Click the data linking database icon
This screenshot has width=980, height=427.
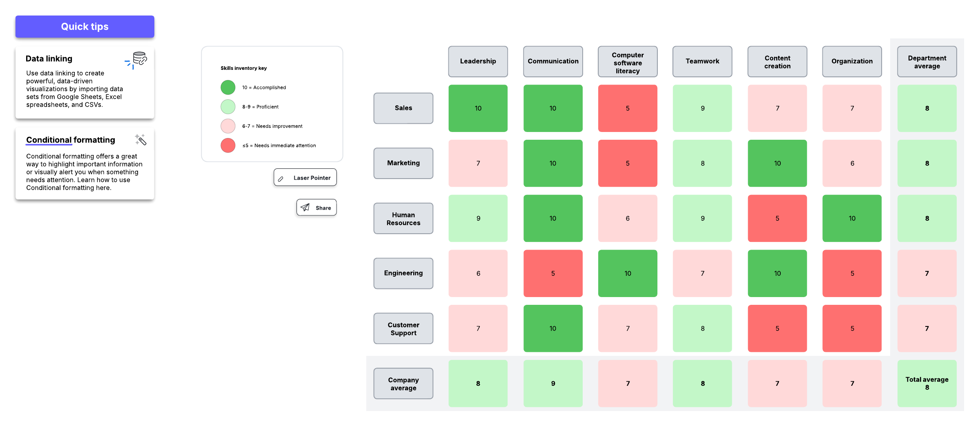point(139,59)
